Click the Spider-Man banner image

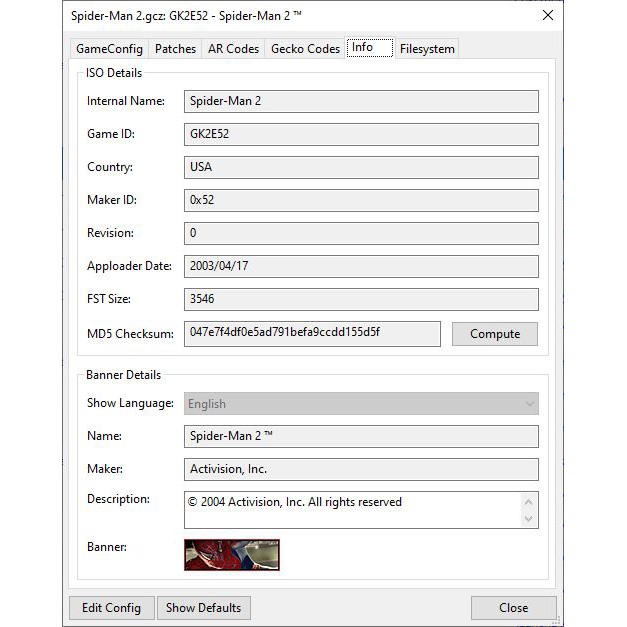232,555
